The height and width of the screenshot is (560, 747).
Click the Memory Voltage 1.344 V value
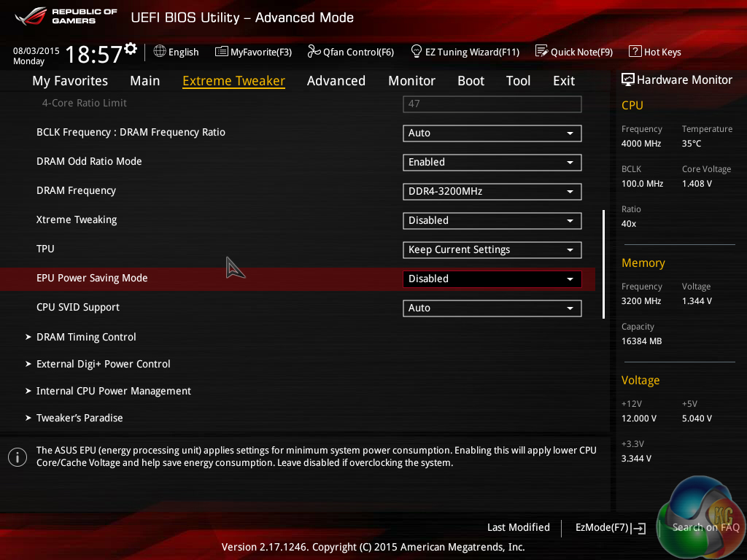(697, 301)
